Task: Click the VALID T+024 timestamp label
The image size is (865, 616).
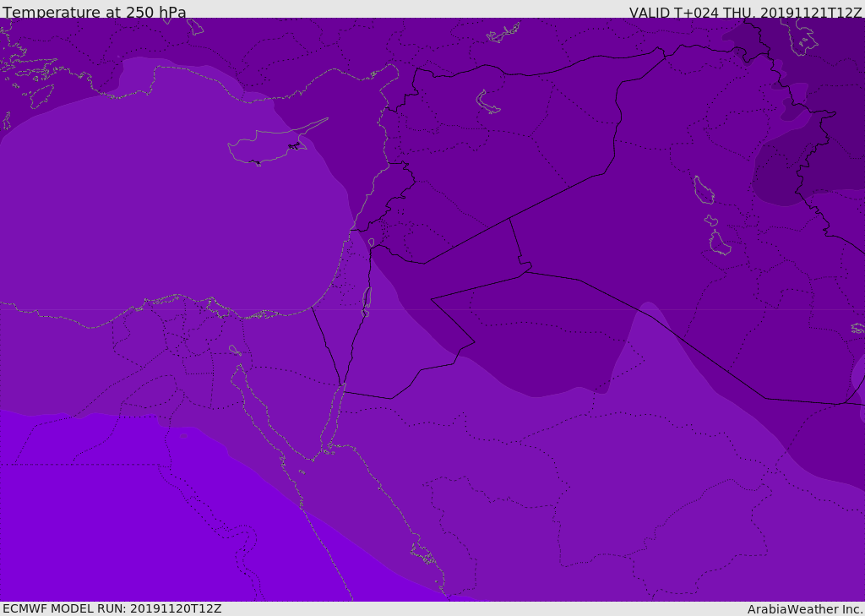Action: pyautogui.click(x=745, y=12)
